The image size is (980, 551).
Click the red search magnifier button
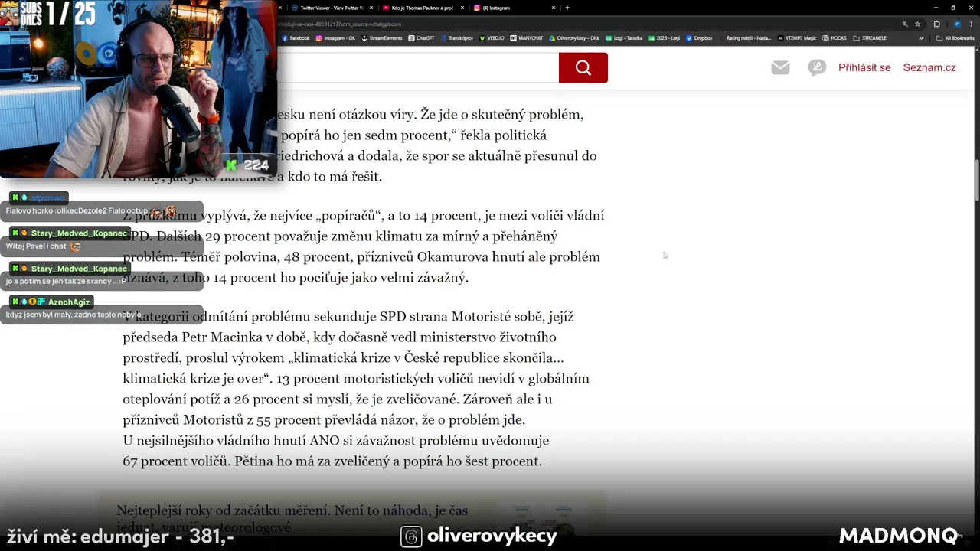coord(583,67)
